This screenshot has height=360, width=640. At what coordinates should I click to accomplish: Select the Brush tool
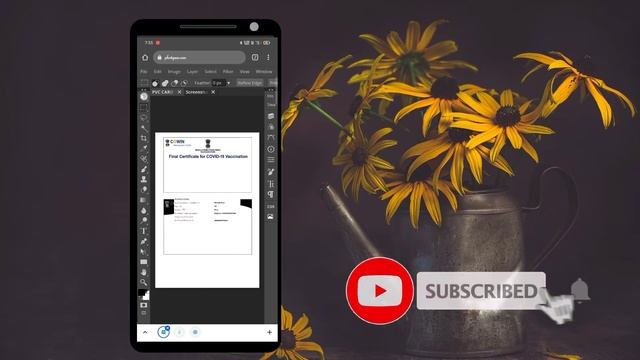pos(144,169)
